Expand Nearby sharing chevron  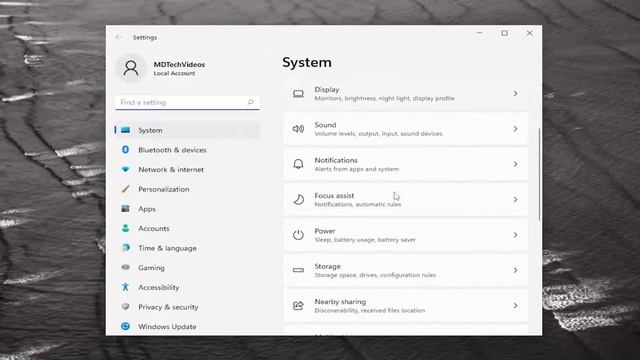(x=516, y=306)
